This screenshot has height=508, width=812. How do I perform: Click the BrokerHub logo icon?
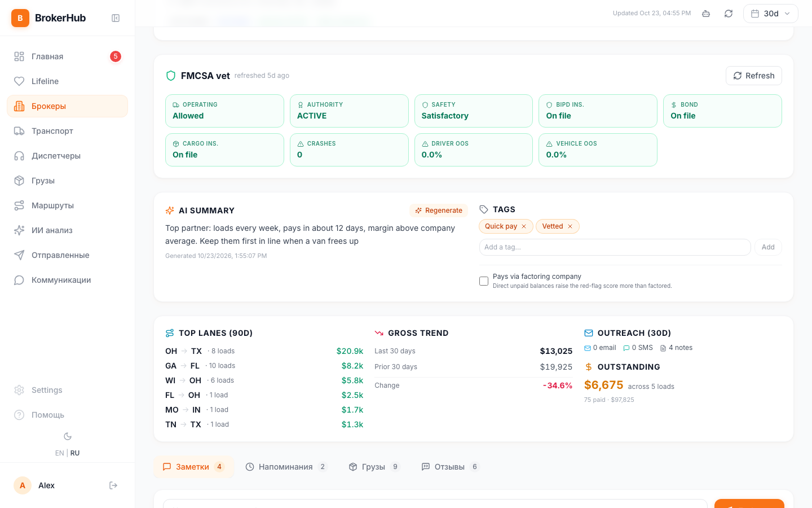coord(20,18)
